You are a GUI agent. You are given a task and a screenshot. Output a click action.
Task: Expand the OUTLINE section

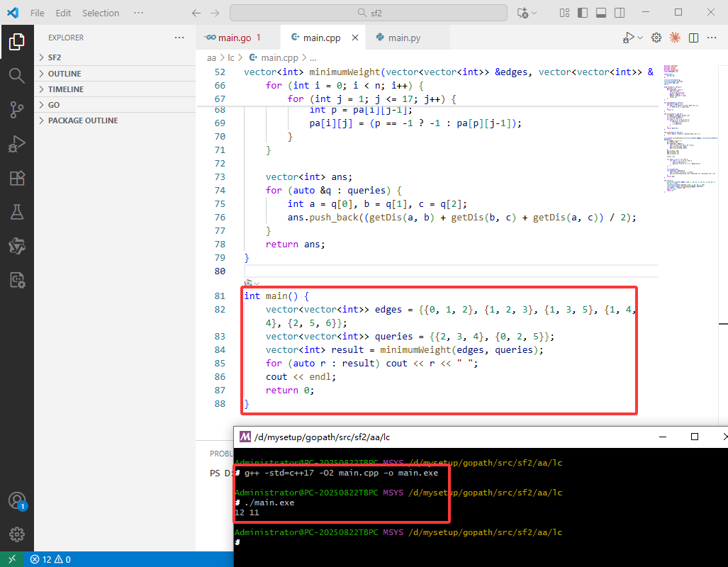click(115, 74)
